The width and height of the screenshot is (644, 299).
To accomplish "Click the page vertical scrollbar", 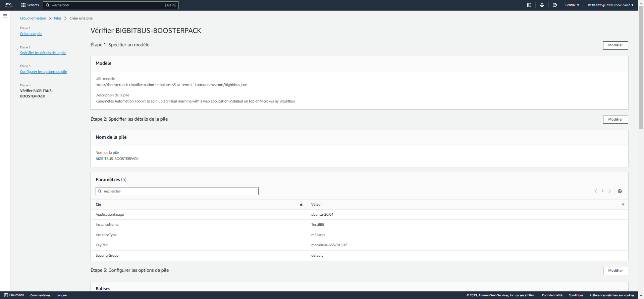I will pos(641,67).
